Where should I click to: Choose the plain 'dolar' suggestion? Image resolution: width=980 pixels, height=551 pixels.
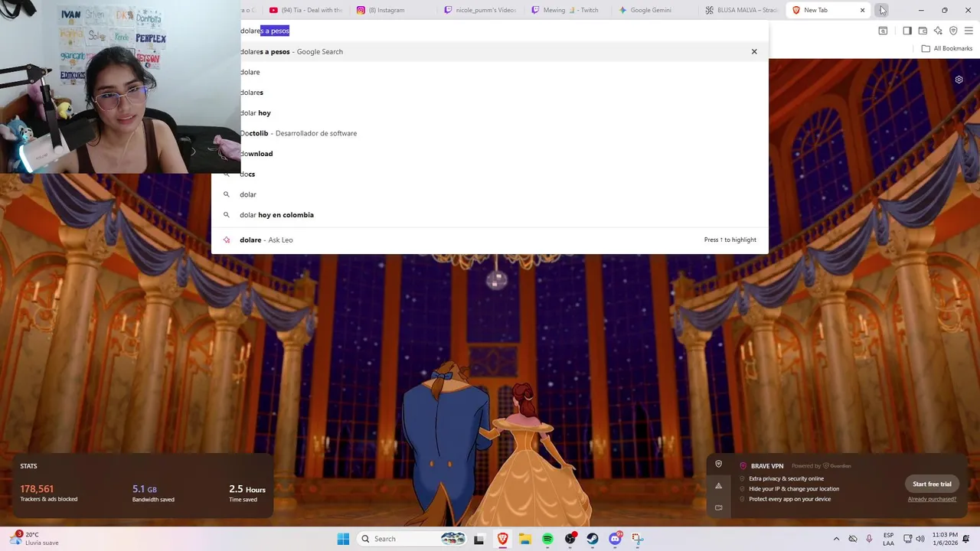point(490,194)
